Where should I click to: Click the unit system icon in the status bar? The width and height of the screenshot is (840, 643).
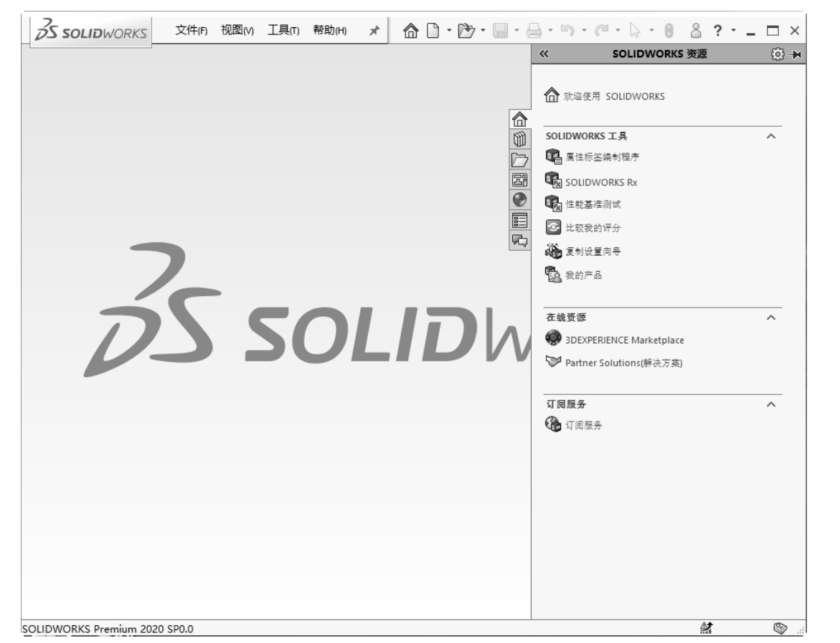707,627
